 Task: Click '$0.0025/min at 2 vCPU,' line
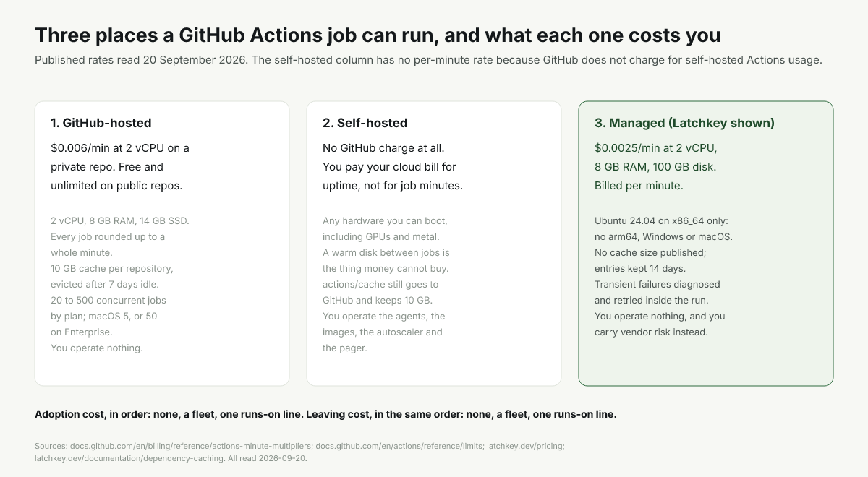(x=655, y=148)
